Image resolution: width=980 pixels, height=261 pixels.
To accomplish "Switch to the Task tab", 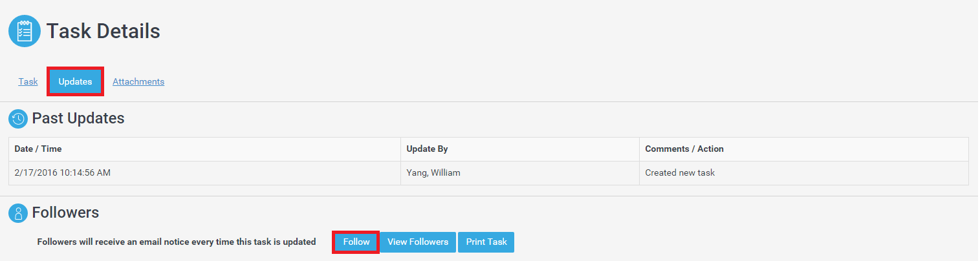I will (x=28, y=81).
